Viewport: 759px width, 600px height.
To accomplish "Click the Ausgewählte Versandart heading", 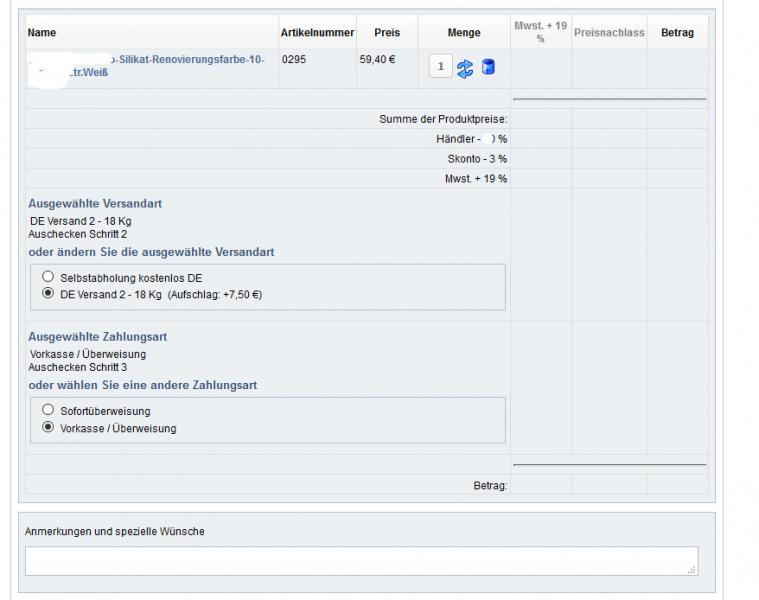I will click(x=95, y=203).
